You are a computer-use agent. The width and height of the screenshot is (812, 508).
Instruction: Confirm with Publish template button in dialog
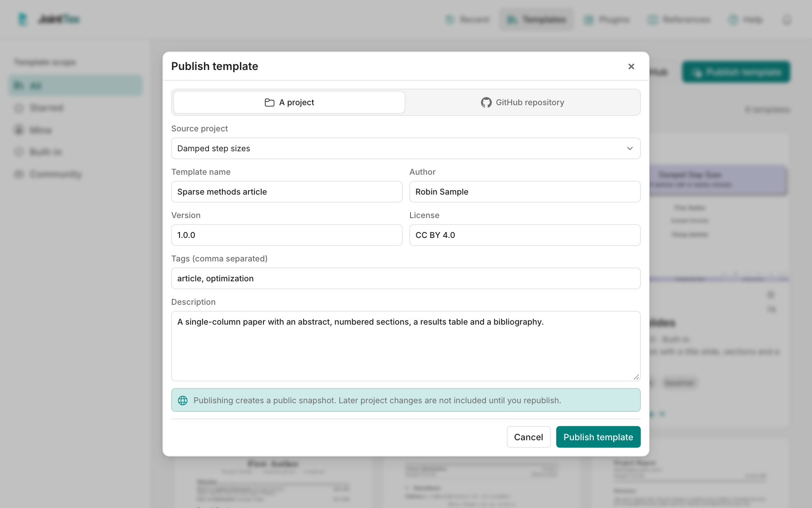(598, 437)
